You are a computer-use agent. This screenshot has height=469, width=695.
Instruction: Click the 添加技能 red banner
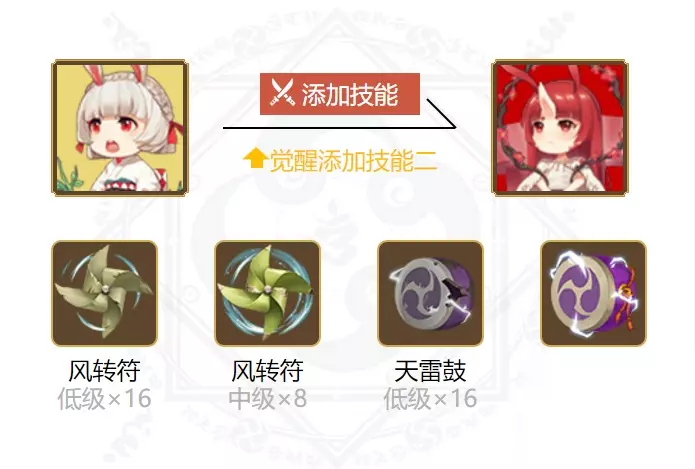(x=340, y=94)
